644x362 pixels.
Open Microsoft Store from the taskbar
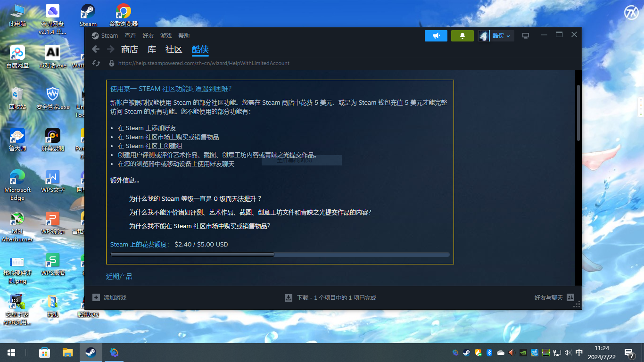point(44,353)
